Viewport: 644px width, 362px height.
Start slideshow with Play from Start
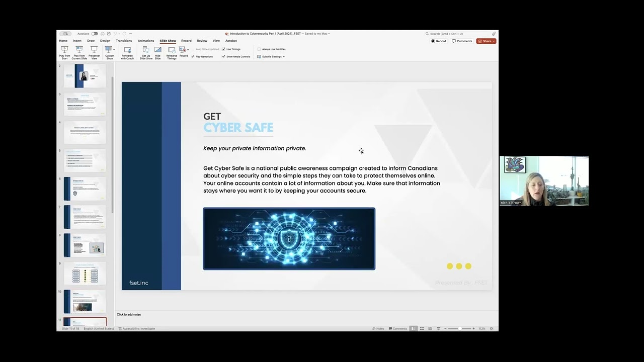(x=64, y=53)
